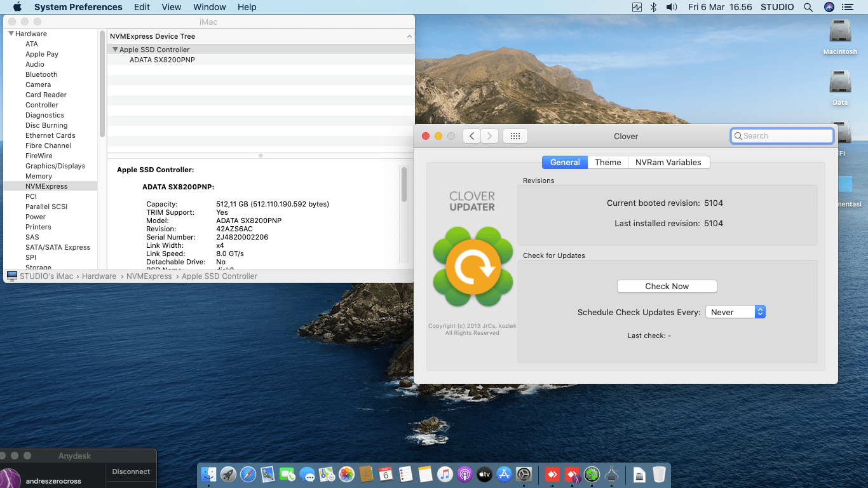Open Spotlight search magnifier in menu bar
This screenshot has height=488, width=868.
[808, 7]
